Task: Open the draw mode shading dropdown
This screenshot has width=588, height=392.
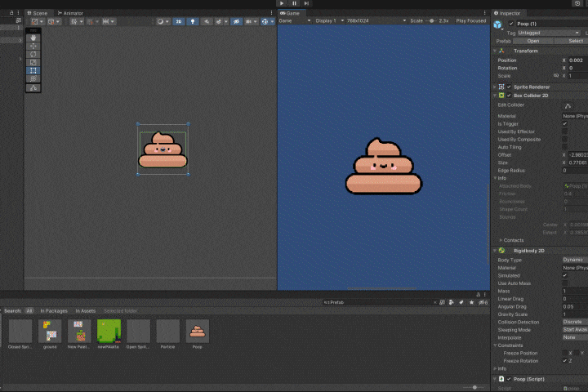Action: pos(167,22)
